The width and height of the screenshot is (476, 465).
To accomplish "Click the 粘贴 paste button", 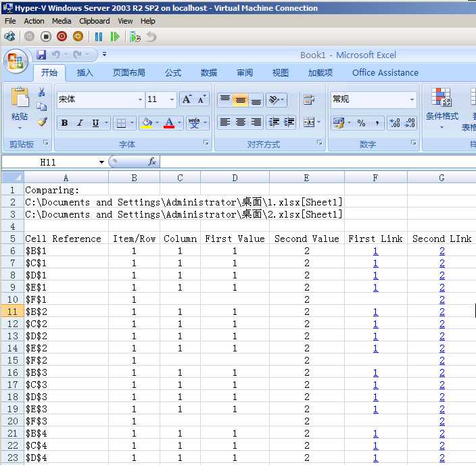I will click(x=20, y=107).
